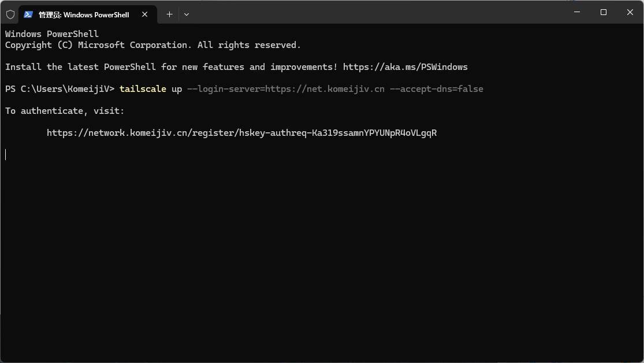Maximize the terminal window
644x363 pixels.
604,12
